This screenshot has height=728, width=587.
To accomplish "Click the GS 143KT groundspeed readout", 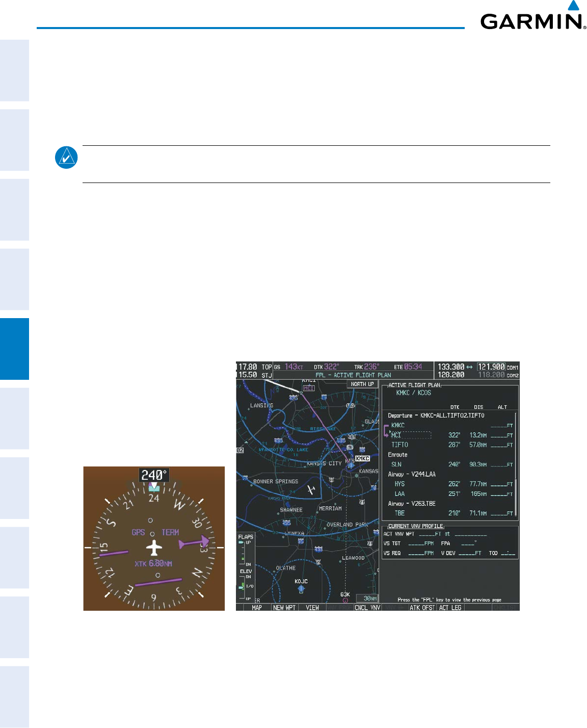I will click(289, 367).
